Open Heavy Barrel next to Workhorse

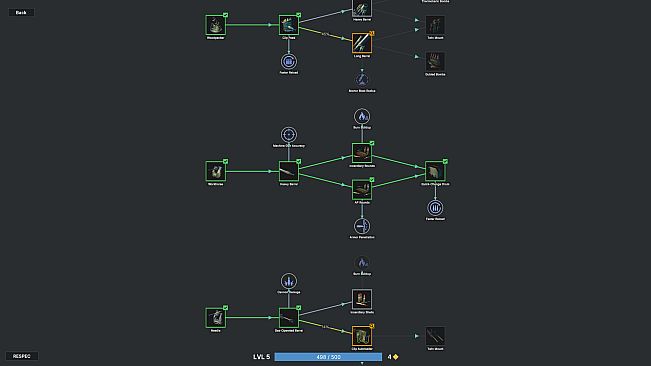click(289, 171)
